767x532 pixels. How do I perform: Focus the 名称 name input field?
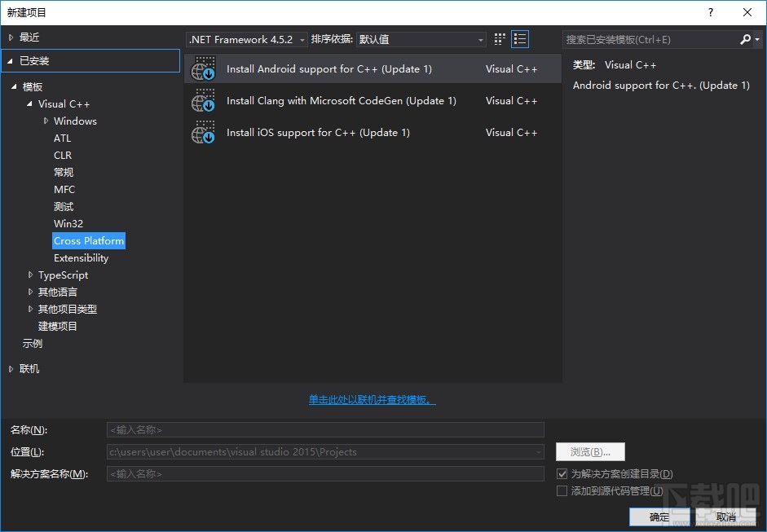(x=325, y=430)
